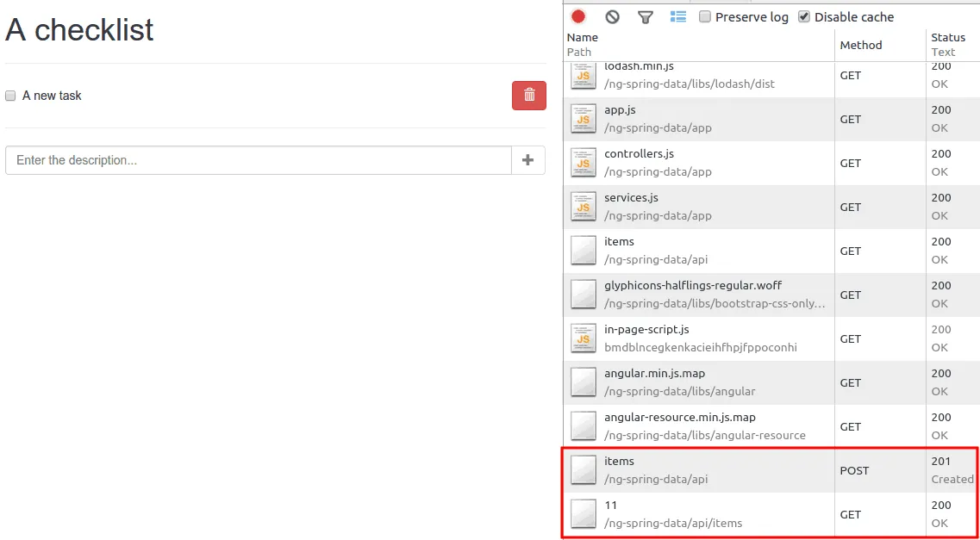This screenshot has height=540, width=980.
Task: Delete 'A new task' with trash button
Action: click(x=528, y=96)
